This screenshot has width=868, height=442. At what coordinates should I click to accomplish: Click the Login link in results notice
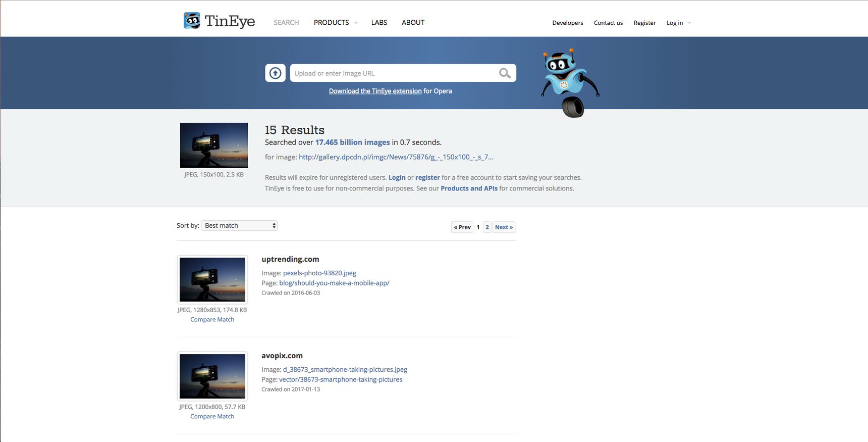[397, 177]
